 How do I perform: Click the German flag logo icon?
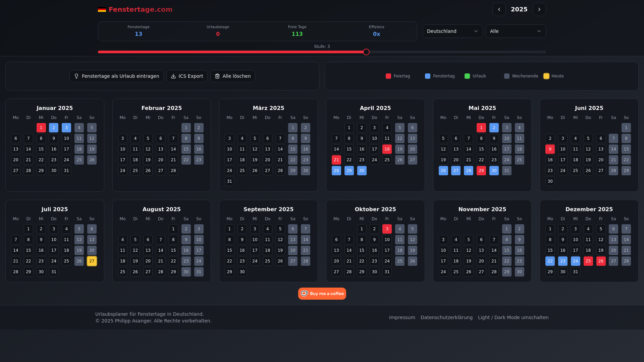click(102, 10)
